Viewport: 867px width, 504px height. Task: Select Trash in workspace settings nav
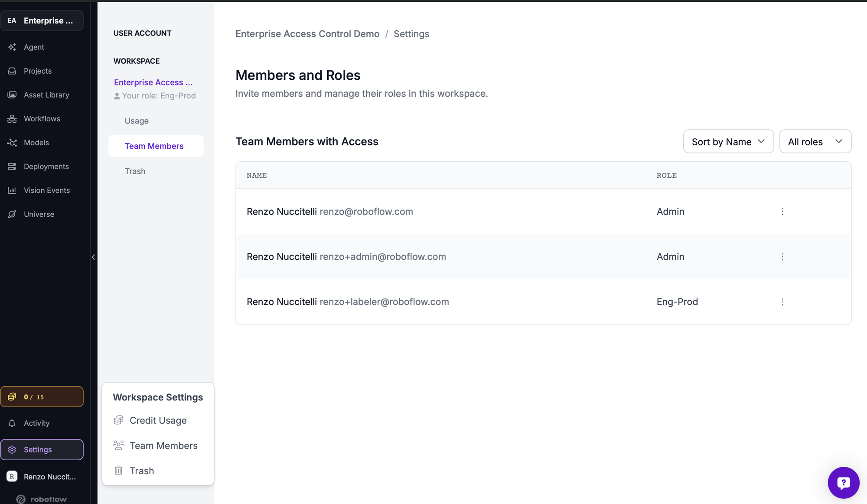[x=135, y=171]
